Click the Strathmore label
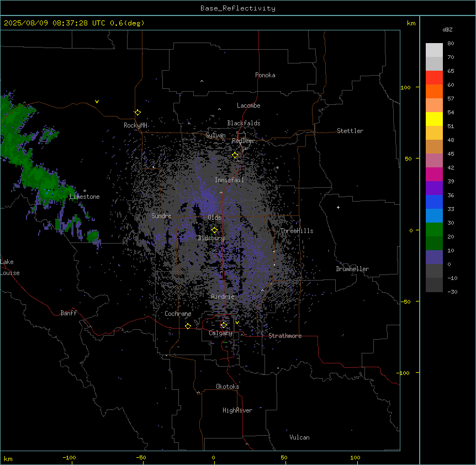This screenshot has height=465, width=476. click(285, 336)
